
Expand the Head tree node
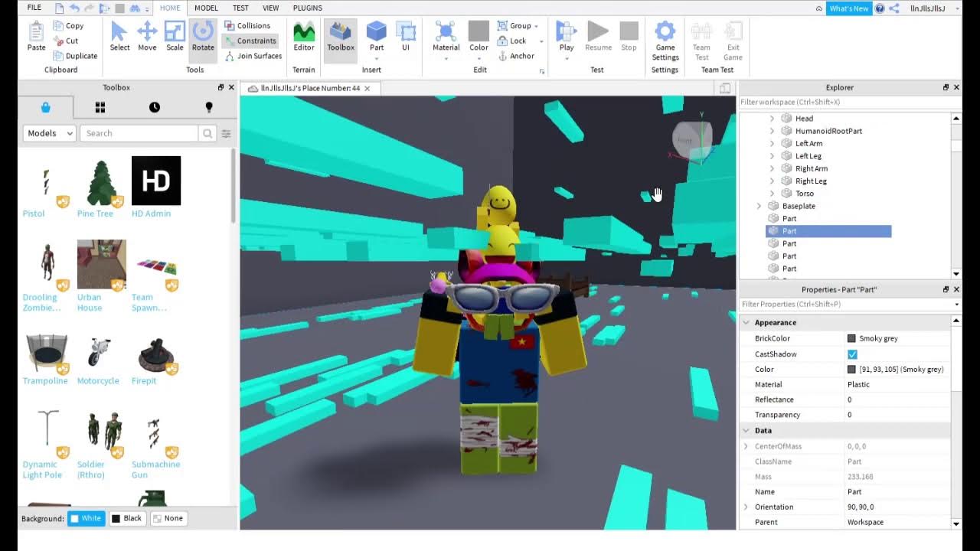point(771,119)
